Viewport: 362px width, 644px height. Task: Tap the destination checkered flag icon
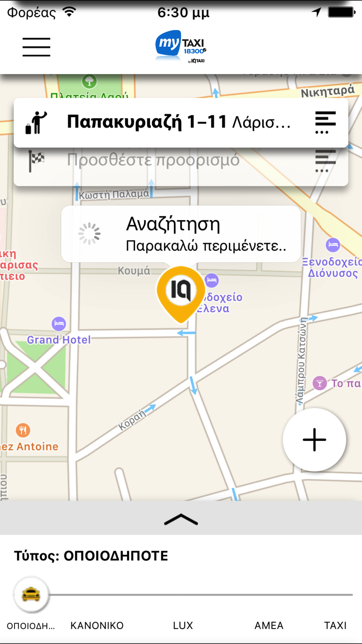(x=36, y=161)
